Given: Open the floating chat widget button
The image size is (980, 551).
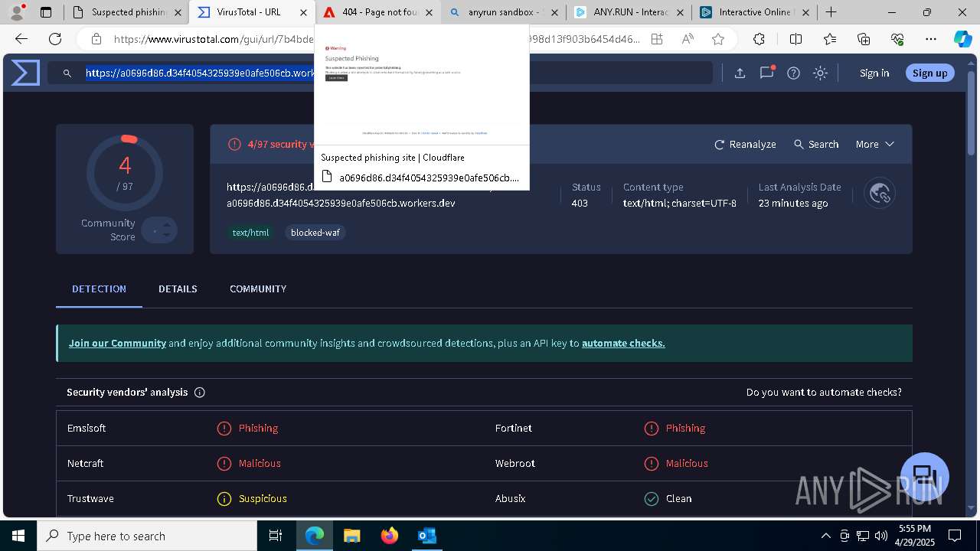Looking at the screenshot, I should coord(925,476).
